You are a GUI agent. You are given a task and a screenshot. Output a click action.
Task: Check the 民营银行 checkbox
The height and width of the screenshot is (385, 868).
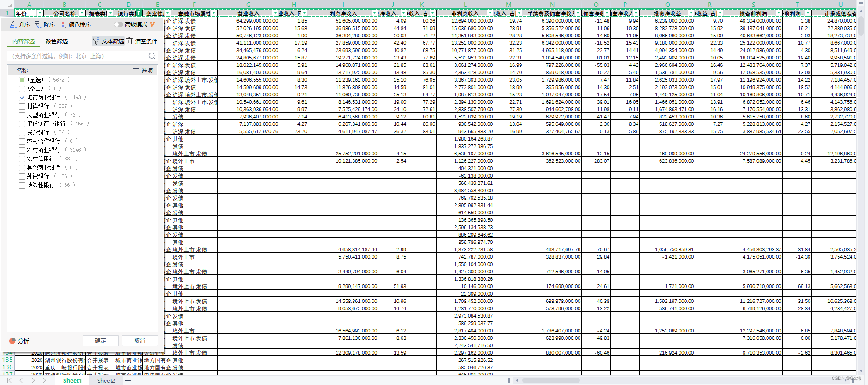coord(22,132)
